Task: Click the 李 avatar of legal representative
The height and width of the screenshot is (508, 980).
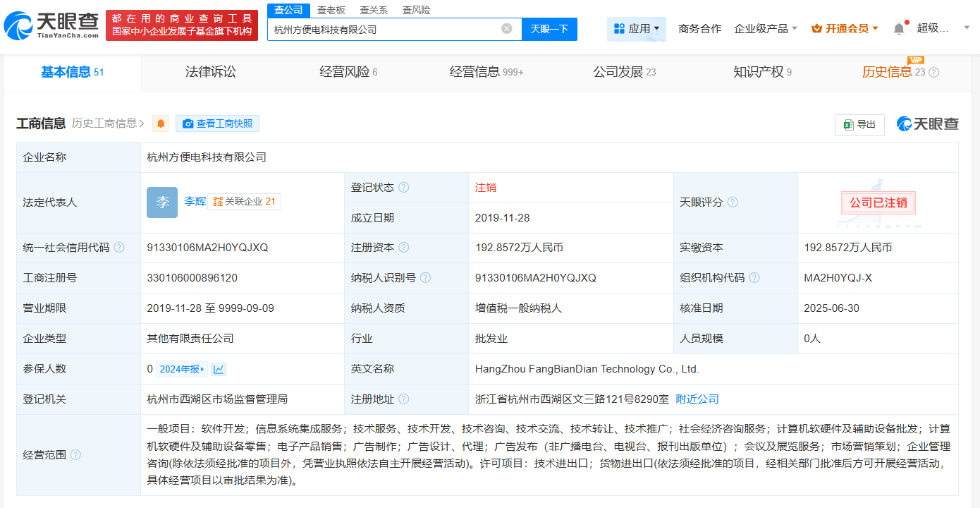Action: 162,202
